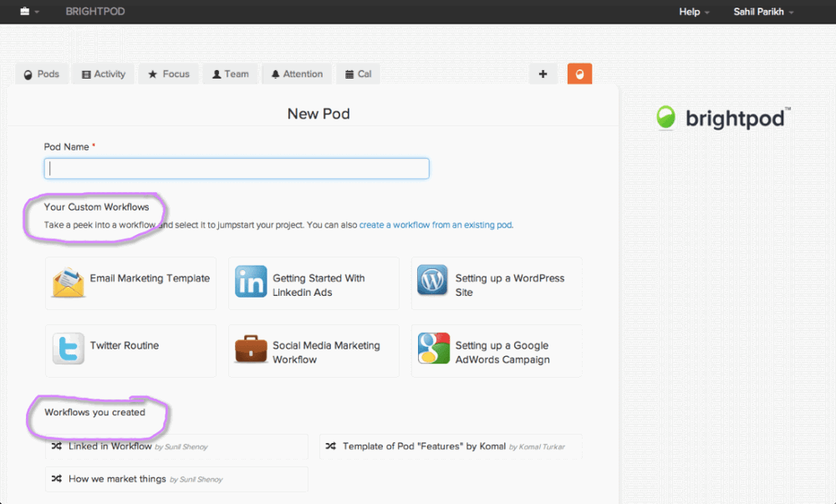Select the Email Marketing Template workflow
Image resolution: width=836 pixels, height=504 pixels.
pyautogui.click(x=130, y=283)
